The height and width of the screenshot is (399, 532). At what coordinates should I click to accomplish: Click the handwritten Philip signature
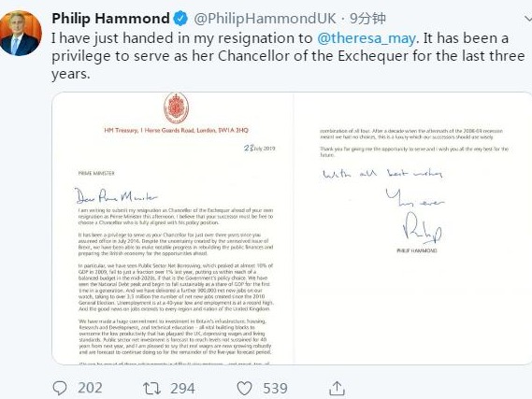pos(423,228)
